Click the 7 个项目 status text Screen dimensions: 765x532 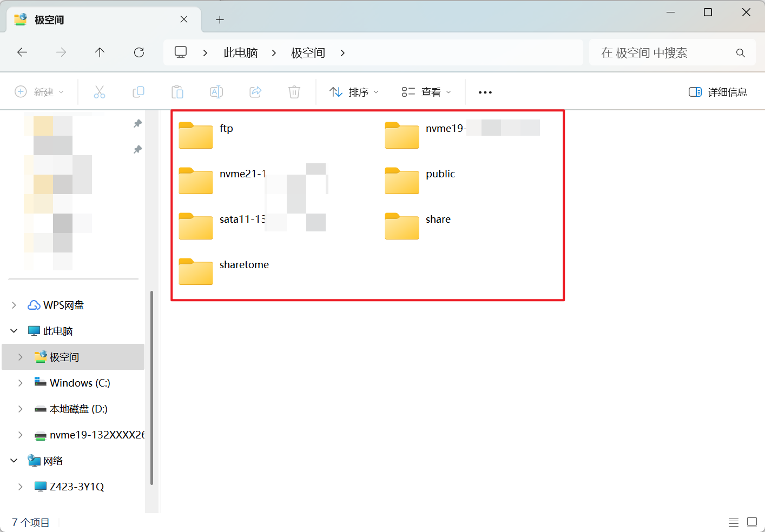[x=31, y=522]
